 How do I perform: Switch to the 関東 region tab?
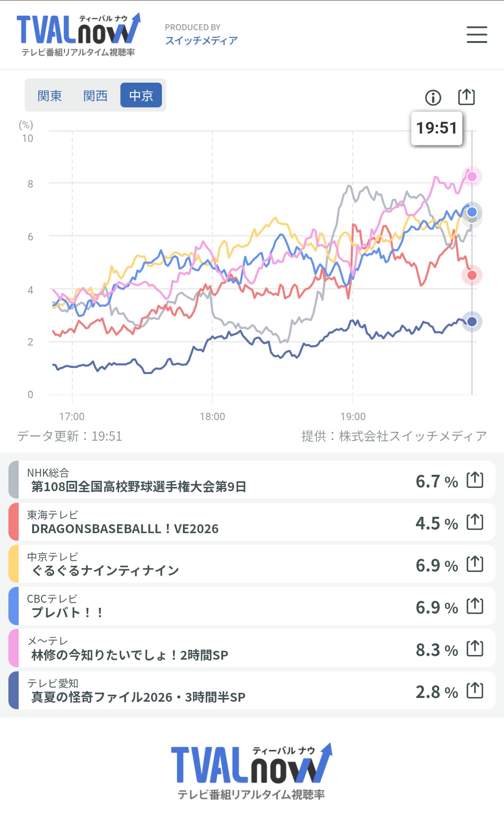49,95
